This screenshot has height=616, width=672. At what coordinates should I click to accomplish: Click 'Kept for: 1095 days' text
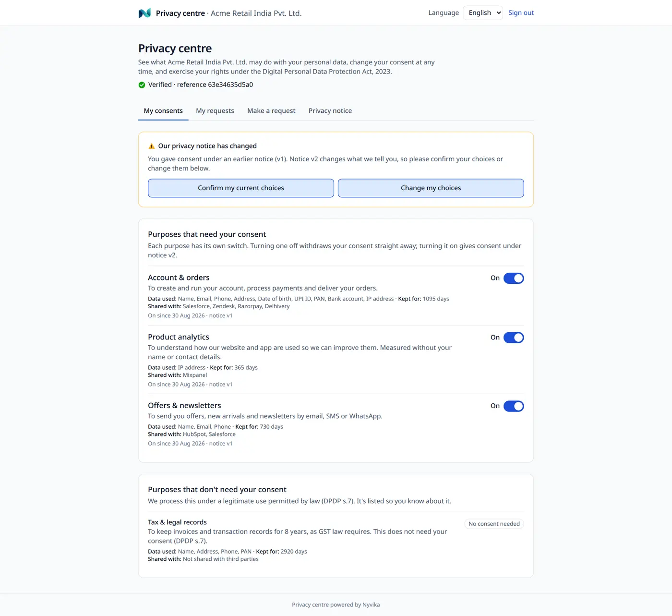click(423, 299)
